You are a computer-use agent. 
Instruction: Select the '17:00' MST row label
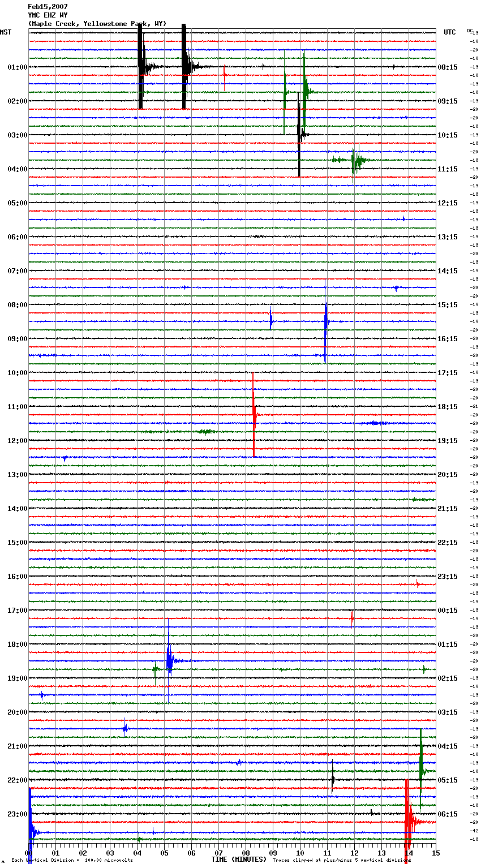point(18,611)
